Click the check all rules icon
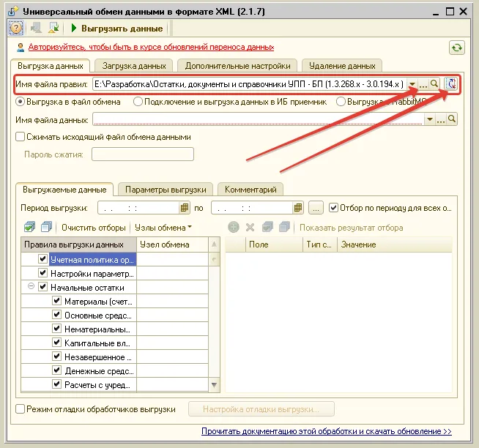This screenshot has height=448, width=479. point(29,228)
